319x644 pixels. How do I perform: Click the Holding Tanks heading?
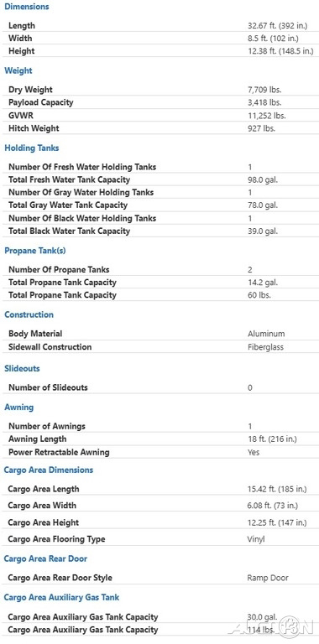click(32, 148)
